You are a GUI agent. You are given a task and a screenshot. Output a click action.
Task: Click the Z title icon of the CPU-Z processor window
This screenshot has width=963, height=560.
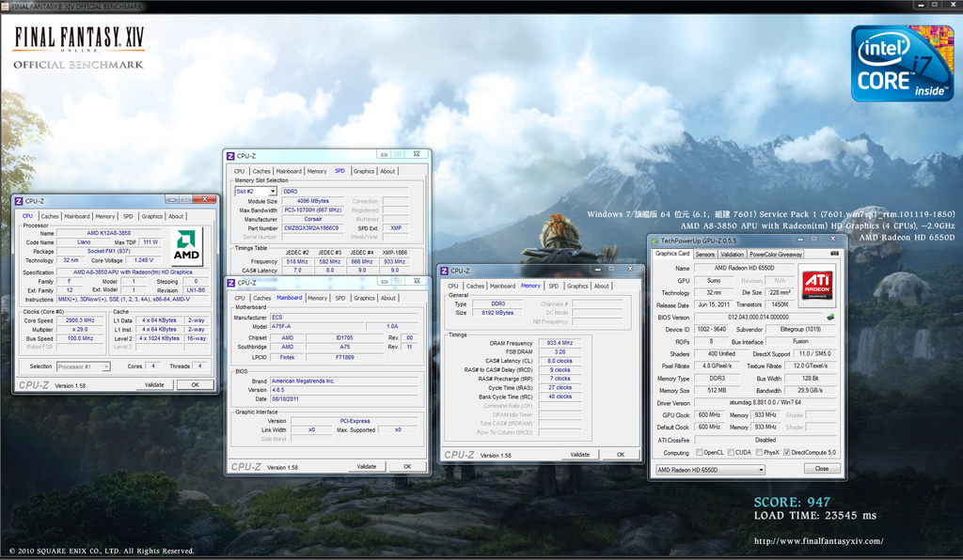point(19,201)
